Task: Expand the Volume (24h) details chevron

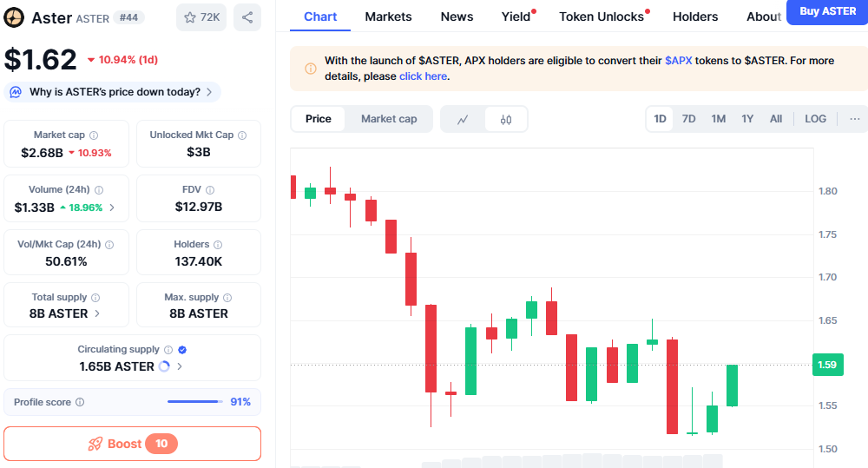Action: coord(112,208)
